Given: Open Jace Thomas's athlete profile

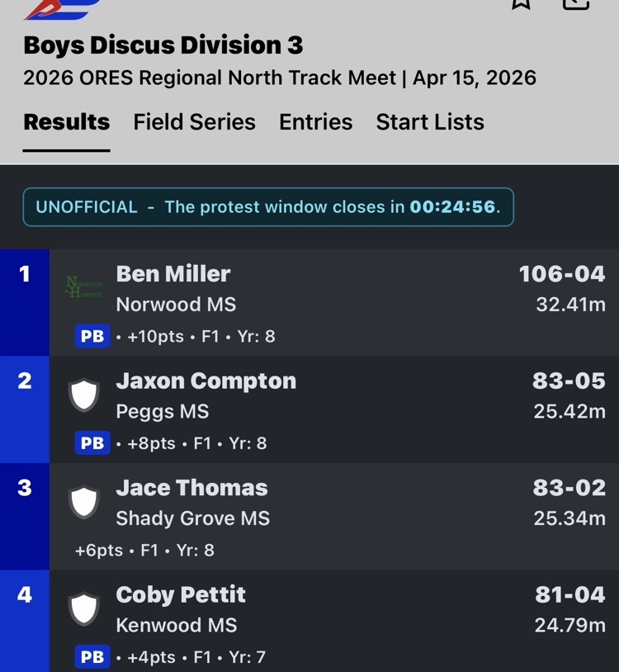Looking at the screenshot, I should click(x=191, y=488).
